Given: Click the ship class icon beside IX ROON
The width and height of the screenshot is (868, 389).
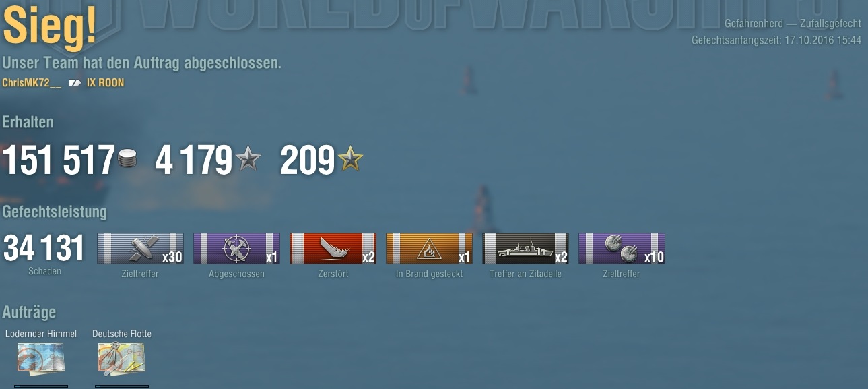Looking at the screenshot, I should 75,83.
